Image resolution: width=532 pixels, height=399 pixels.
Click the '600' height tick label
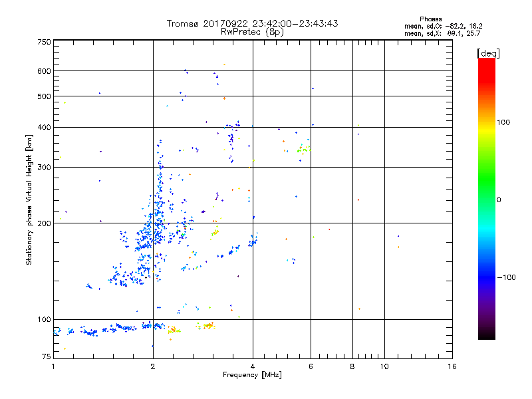coord(44,71)
